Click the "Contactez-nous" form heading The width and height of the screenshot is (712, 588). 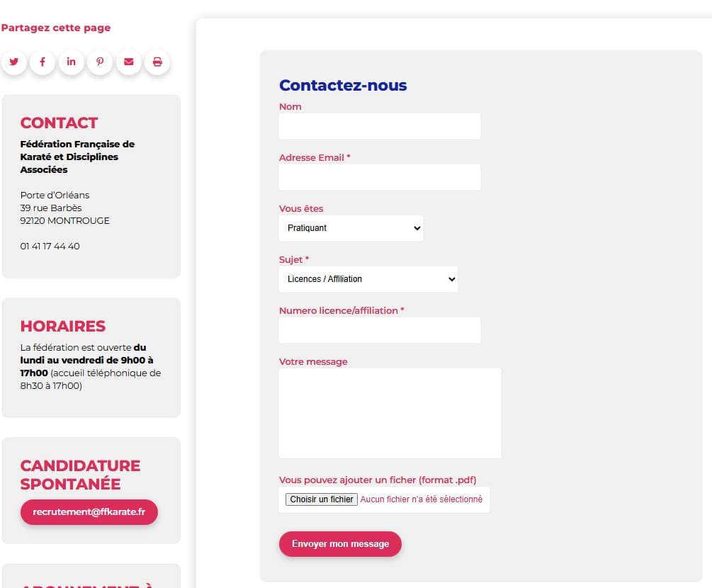click(x=343, y=86)
